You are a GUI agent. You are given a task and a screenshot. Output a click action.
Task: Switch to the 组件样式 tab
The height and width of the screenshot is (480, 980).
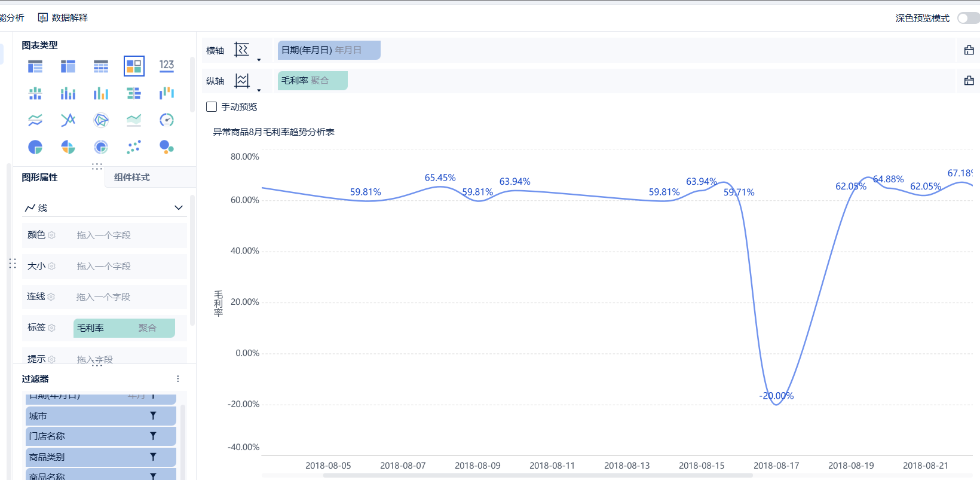click(x=132, y=178)
